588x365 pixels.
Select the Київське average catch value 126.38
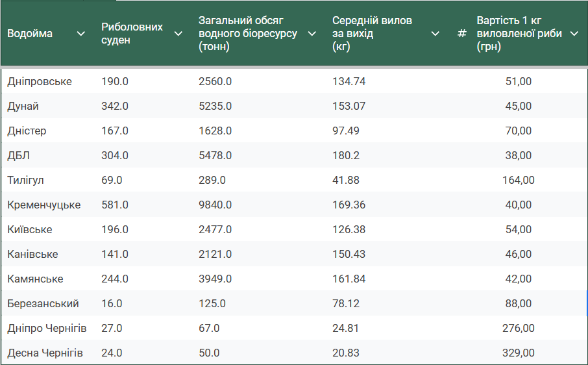[x=349, y=229]
